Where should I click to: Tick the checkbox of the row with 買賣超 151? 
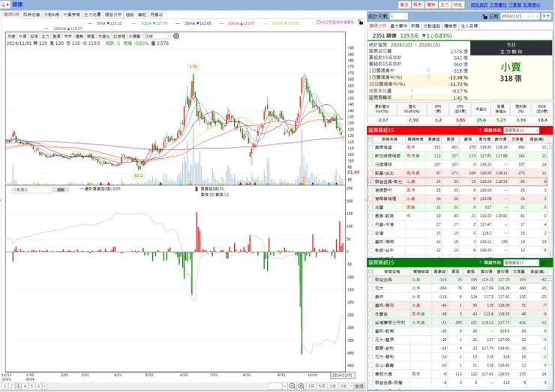[x=370, y=147]
